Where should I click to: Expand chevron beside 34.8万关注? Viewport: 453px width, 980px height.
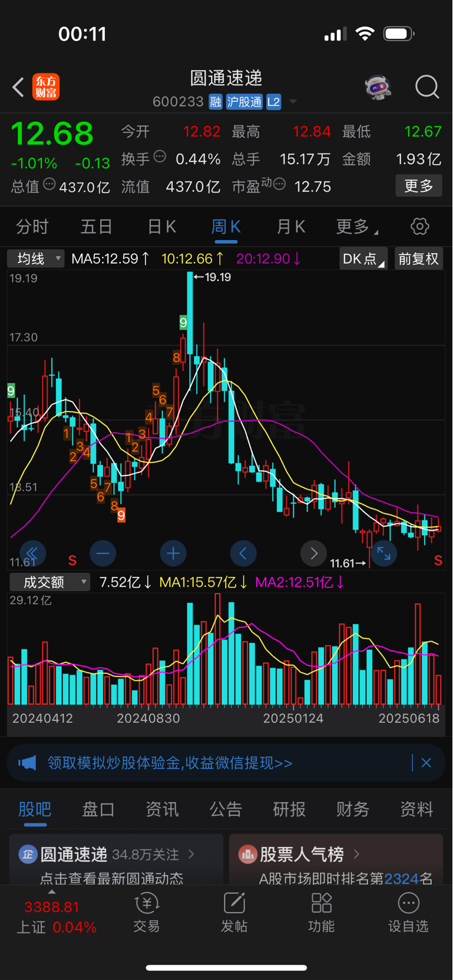coord(191,854)
